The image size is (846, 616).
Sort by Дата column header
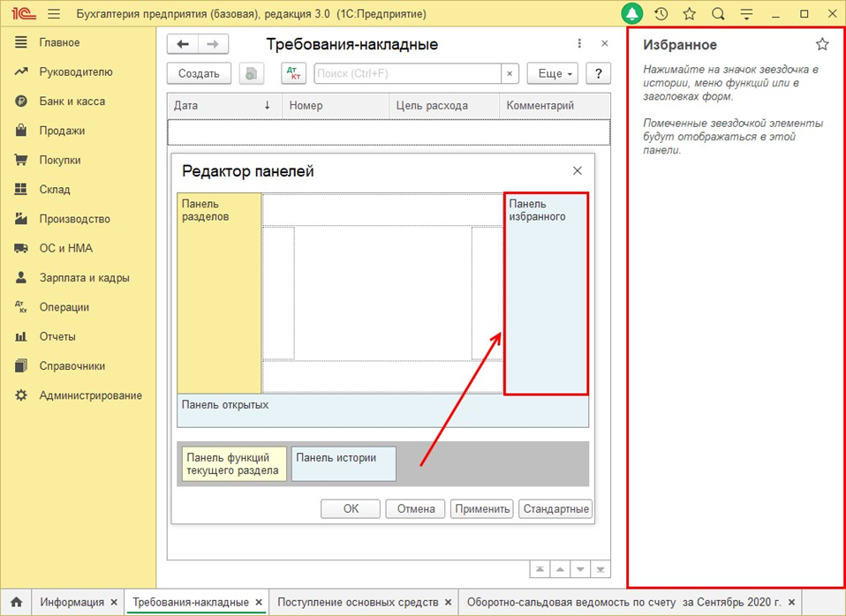coord(224,105)
